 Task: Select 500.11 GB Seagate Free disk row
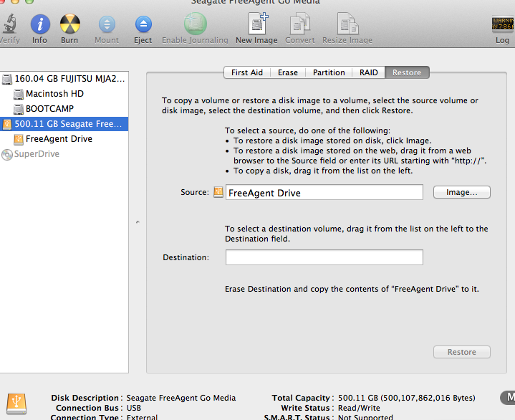click(x=64, y=124)
